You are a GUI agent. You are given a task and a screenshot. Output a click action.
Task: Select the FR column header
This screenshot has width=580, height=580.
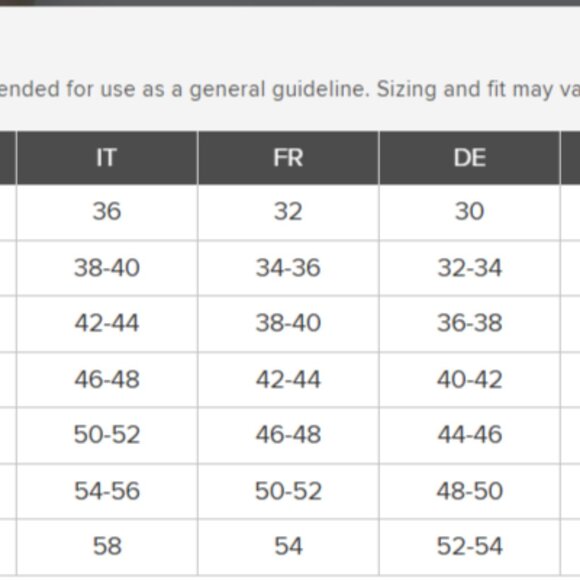tap(288, 158)
